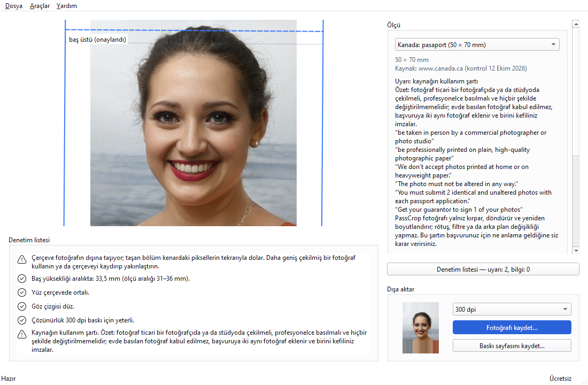588x385 pixels.
Task: Click the warning icon beside 'Çerçeve fotoğrafın dışına taşıyor'
Action: (22, 259)
